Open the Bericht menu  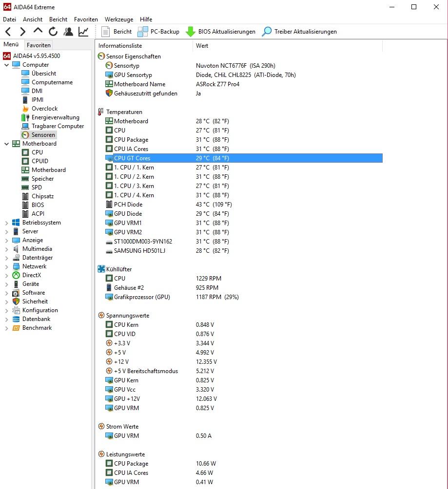point(58,19)
